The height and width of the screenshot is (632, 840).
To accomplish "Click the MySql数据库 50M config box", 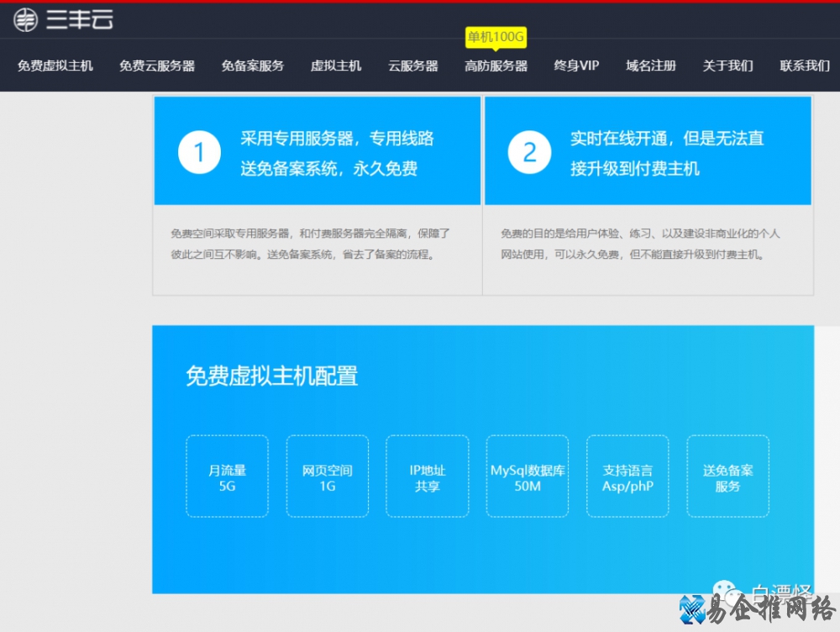I will 528,477.
